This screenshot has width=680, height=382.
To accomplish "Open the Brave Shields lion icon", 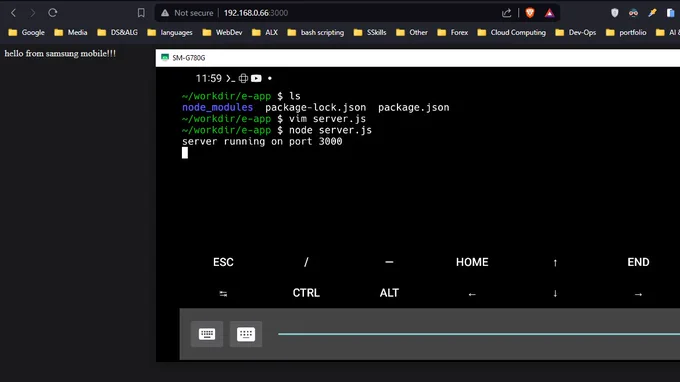I will point(530,13).
